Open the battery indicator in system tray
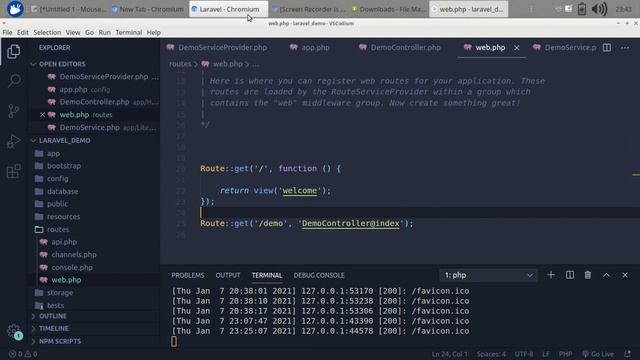This screenshot has width=640, height=360. [582, 9]
